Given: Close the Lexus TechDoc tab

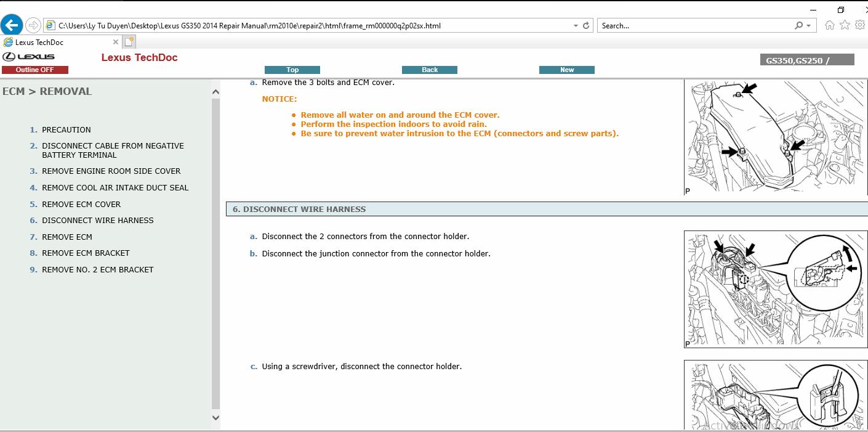Looking at the screenshot, I should pos(116,43).
